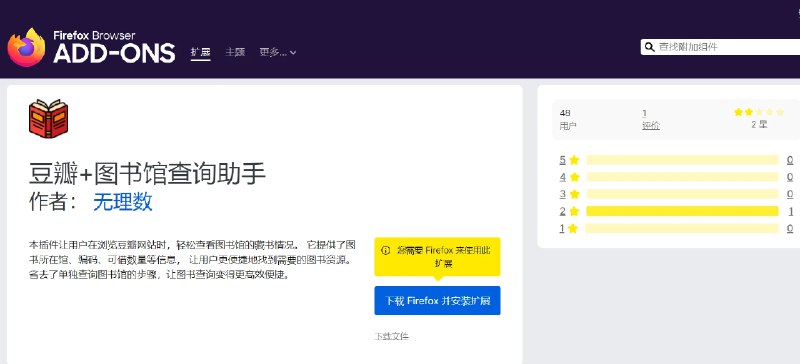The height and width of the screenshot is (364, 800).
Task: Click the star beside 2 rating
Action: pyautogui.click(x=574, y=211)
